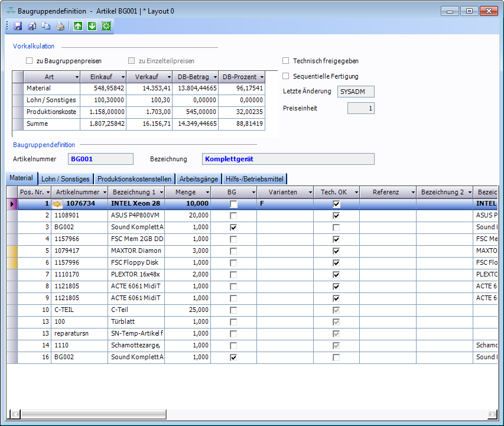
Task: Click the green star-pattern toolbar icon
Action: point(106,26)
